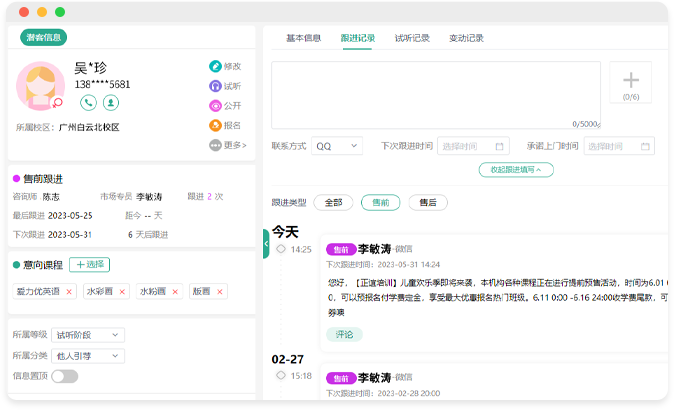
Task: Collapse the form via 收起跟进填写 button
Action: [x=516, y=170]
